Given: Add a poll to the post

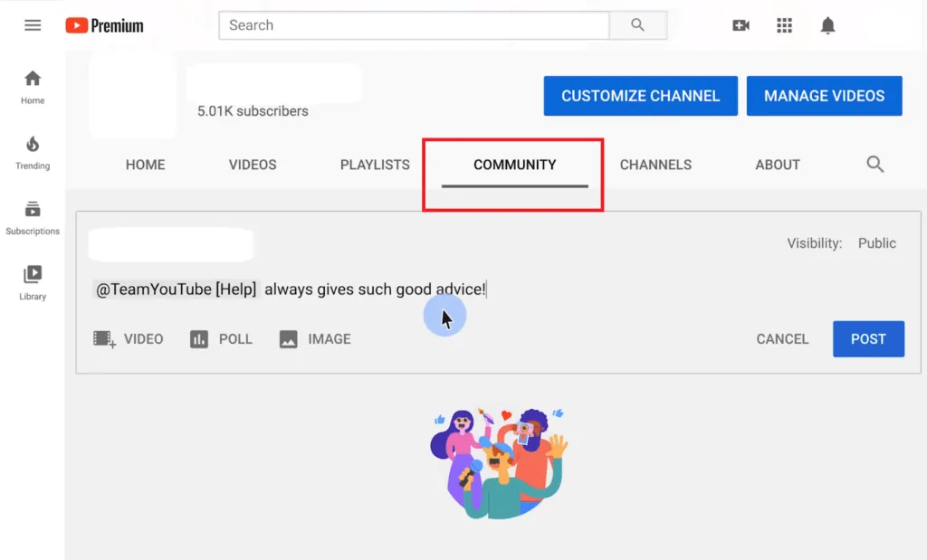Looking at the screenshot, I should tap(221, 339).
